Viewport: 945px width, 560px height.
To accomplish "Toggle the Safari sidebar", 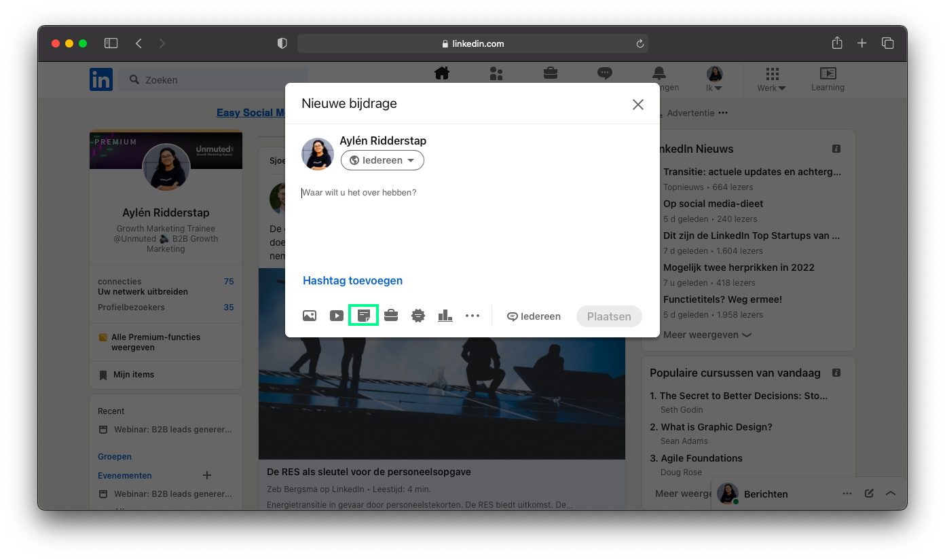I will [111, 43].
